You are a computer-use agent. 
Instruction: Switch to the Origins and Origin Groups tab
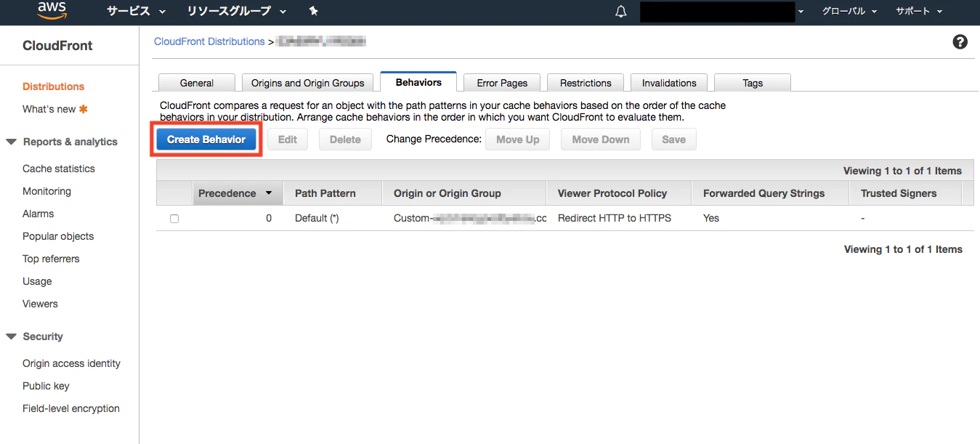(x=308, y=83)
